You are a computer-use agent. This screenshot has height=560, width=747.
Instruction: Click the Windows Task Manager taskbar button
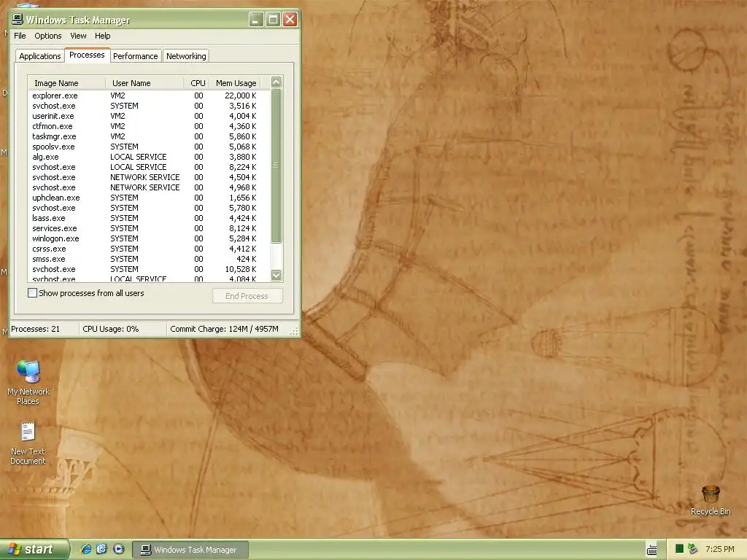coord(190,550)
